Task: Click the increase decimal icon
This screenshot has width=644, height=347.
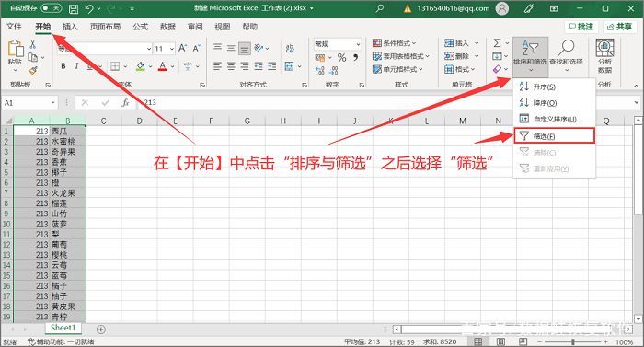Action: [x=320, y=70]
